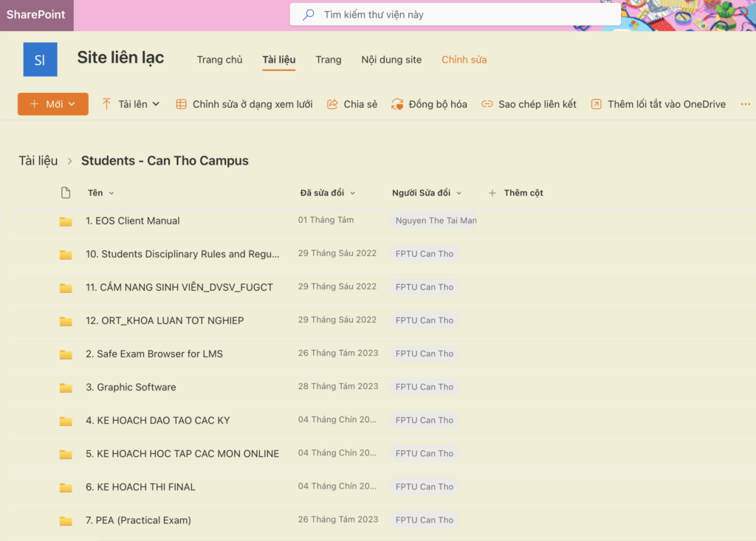
Task: Click the folder icon for 3. Graphic Software
Action: coord(66,387)
